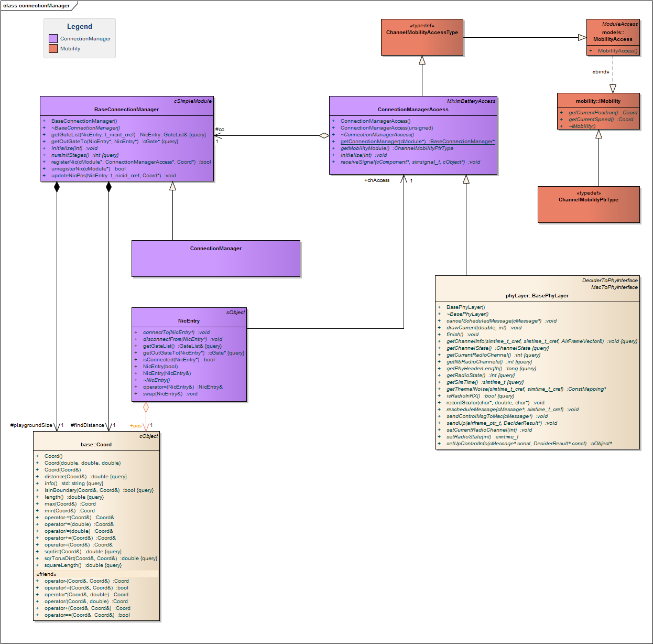Image resolution: width=653 pixels, height=644 pixels.
Task: Select the ChannelMobilityPtrType typedef box
Action: pyautogui.click(x=589, y=205)
